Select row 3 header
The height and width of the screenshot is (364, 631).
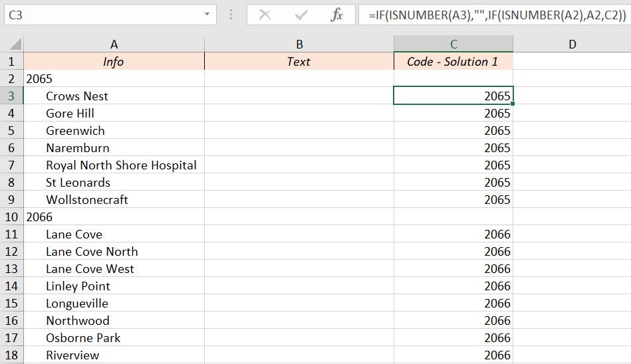[11, 96]
